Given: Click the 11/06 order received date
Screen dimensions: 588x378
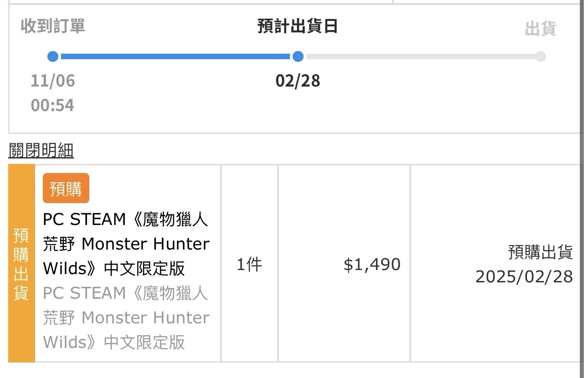Looking at the screenshot, I should (53, 81).
